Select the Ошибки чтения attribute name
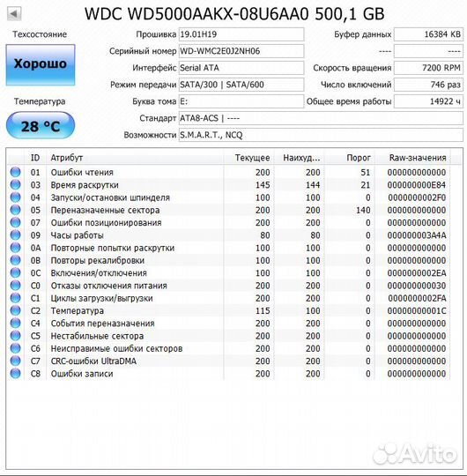The image size is (467, 476). pyautogui.click(x=82, y=173)
